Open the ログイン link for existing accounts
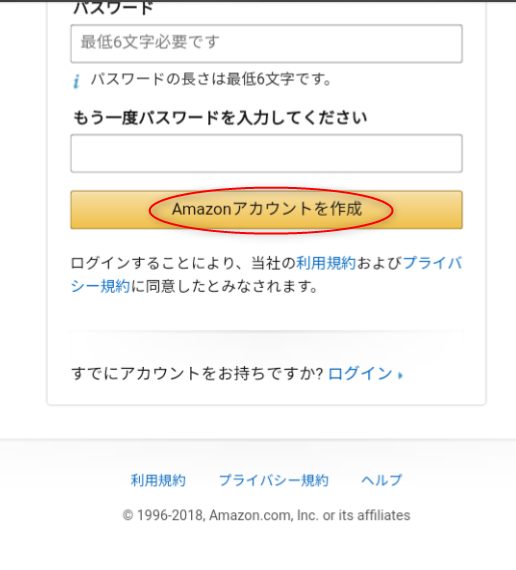Viewport: 516px width, 570px height. point(360,373)
